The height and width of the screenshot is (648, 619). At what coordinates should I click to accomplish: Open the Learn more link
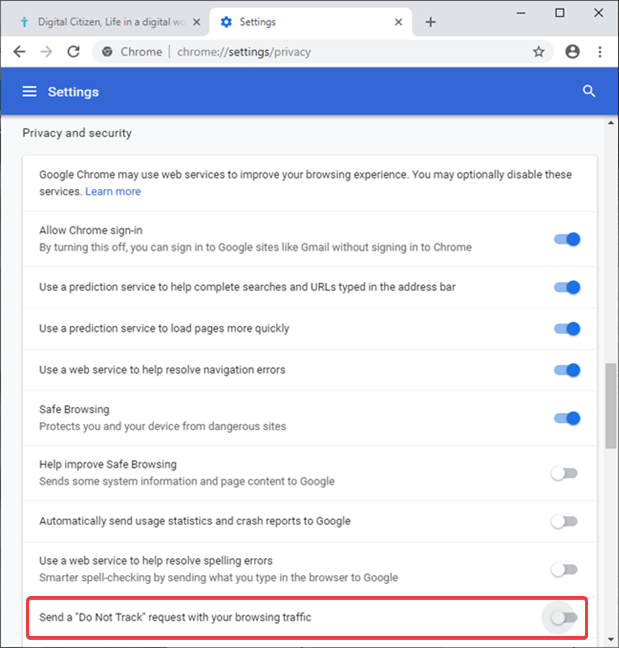point(113,192)
